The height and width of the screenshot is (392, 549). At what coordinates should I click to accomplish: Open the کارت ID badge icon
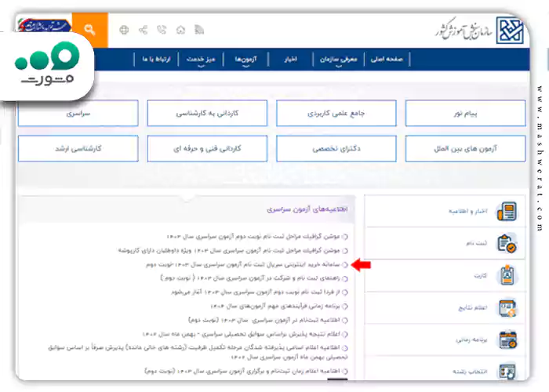click(507, 275)
